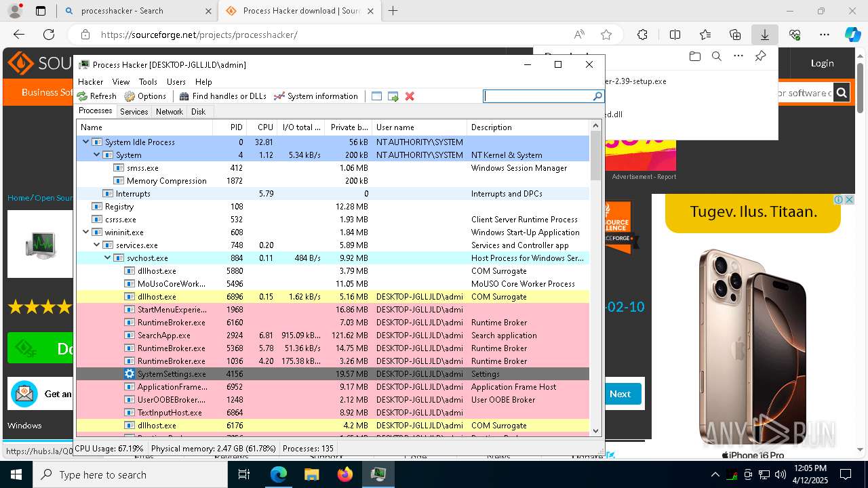
Task: Click the process list scroll down arrow
Action: pyautogui.click(x=595, y=430)
